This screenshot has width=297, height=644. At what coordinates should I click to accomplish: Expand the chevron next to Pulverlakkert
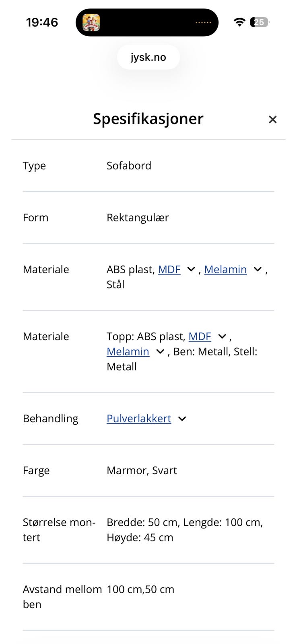pos(182,419)
